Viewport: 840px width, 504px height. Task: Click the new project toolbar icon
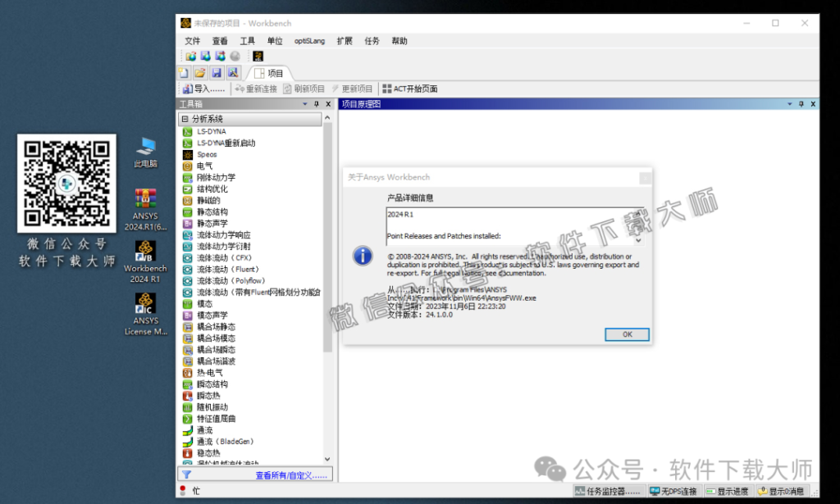tap(182, 72)
